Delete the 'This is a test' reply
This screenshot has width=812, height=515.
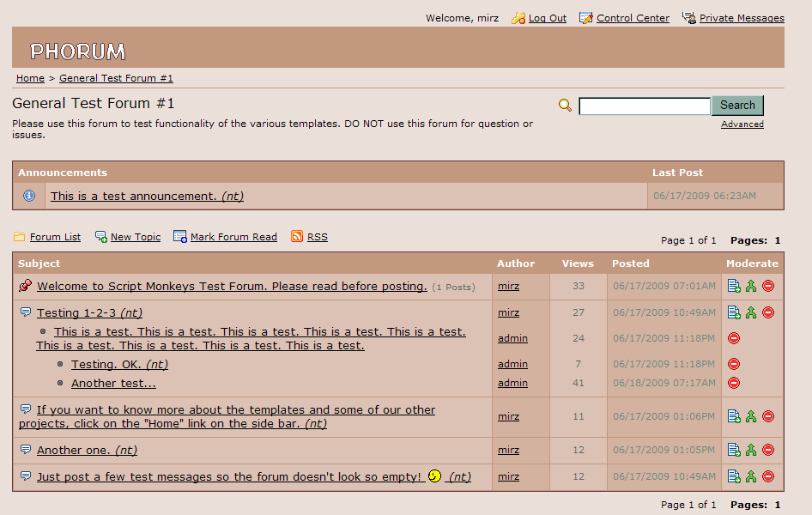coord(734,338)
